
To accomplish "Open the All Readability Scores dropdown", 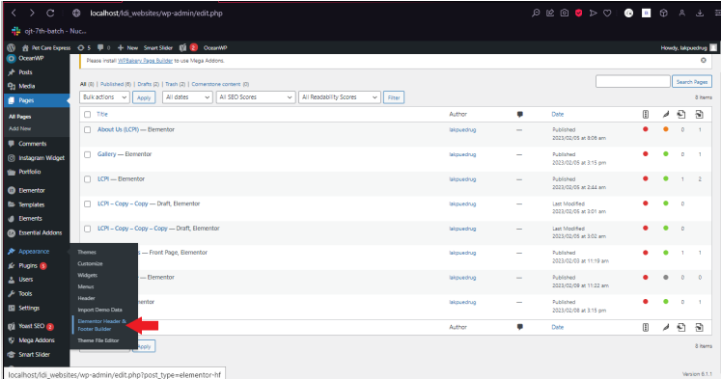I will click(339, 97).
